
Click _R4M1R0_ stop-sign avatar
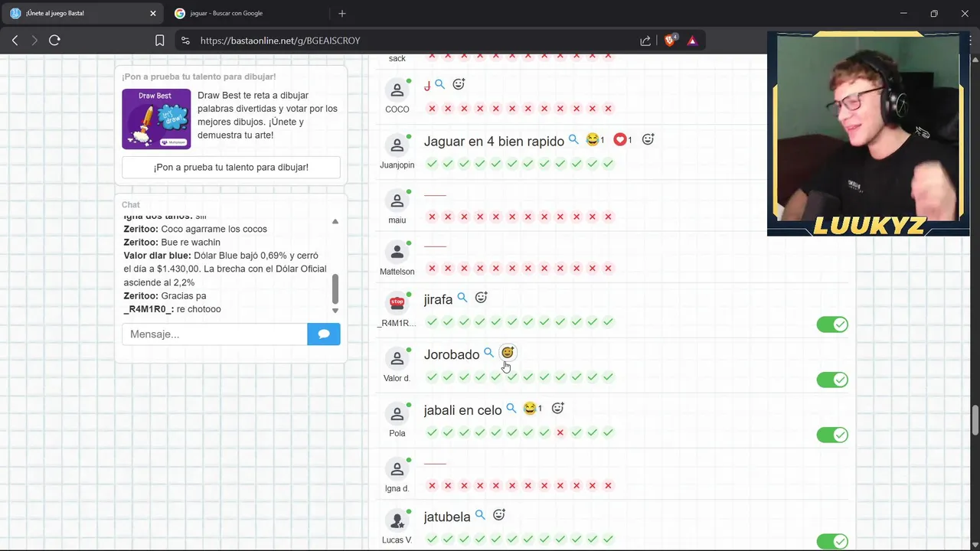click(397, 303)
